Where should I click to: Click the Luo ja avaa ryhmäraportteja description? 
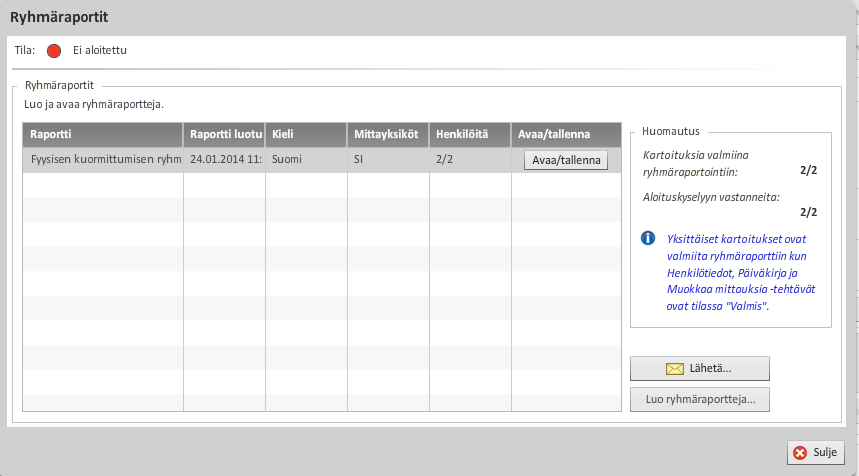[x=94, y=104]
